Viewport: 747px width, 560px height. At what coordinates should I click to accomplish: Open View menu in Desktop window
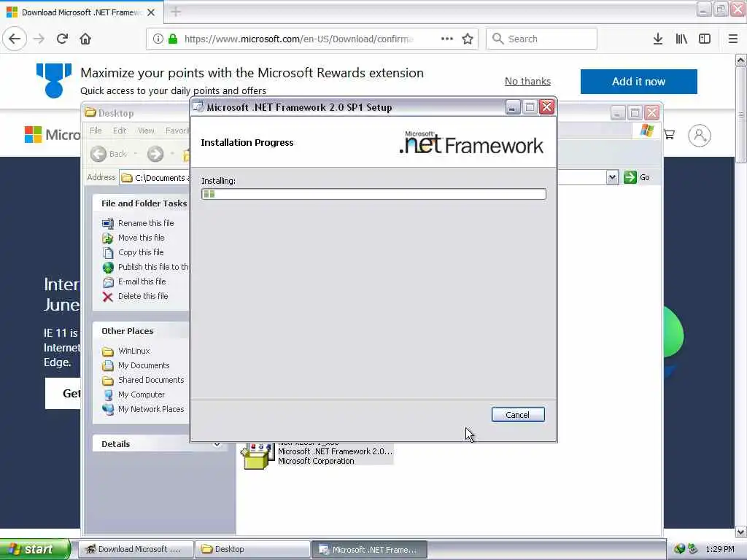(146, 131)
